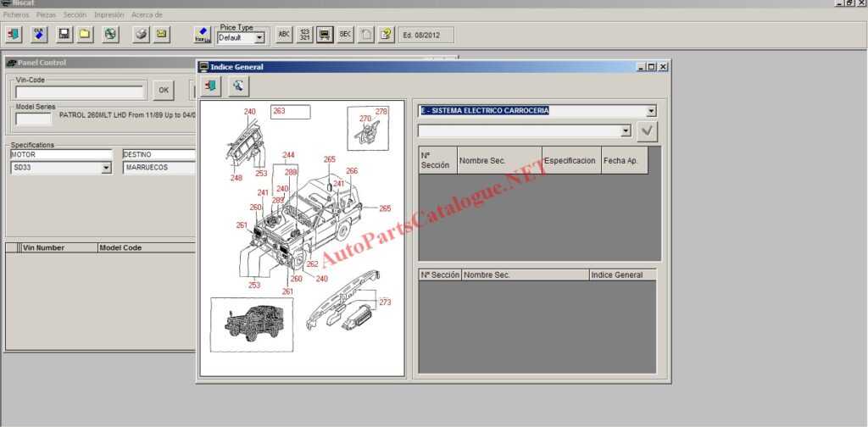Click the OK button beside Vin-Code
This screenshot has width=868, height=427.
tap(164, 90)
